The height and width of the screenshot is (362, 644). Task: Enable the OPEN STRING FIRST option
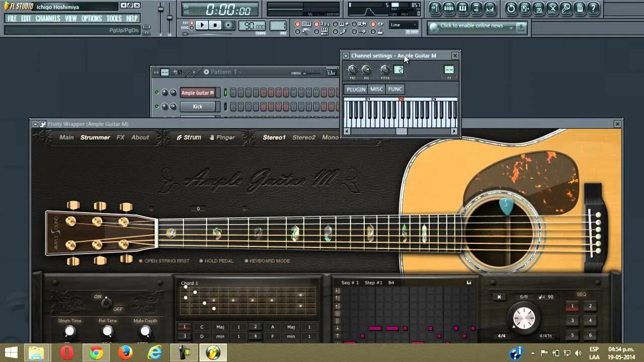pos(164,261)
